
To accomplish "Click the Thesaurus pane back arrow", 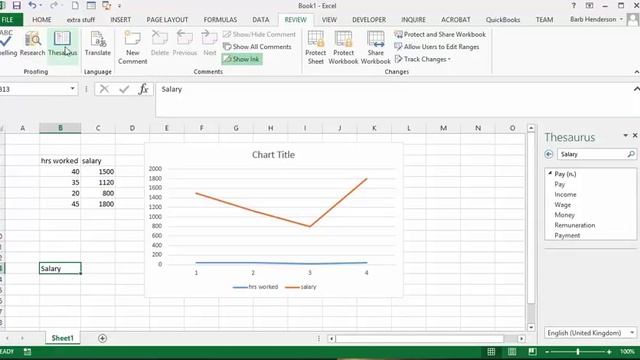I will tap(549, 154).
